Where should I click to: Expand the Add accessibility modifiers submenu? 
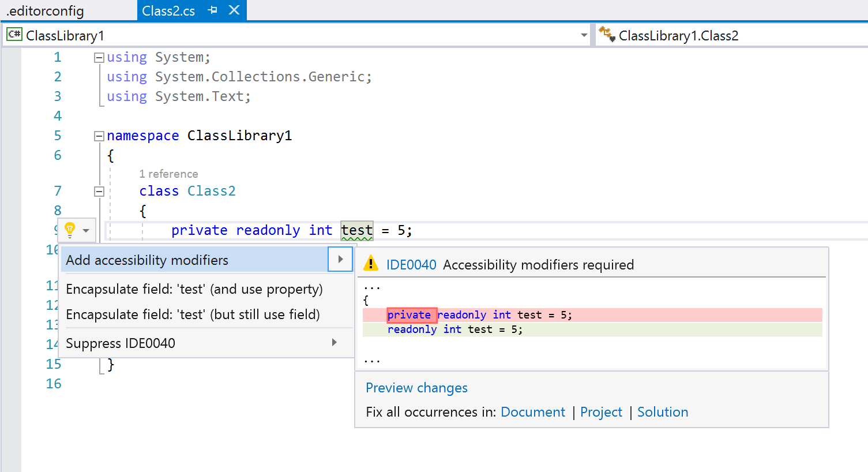point(340,259)
